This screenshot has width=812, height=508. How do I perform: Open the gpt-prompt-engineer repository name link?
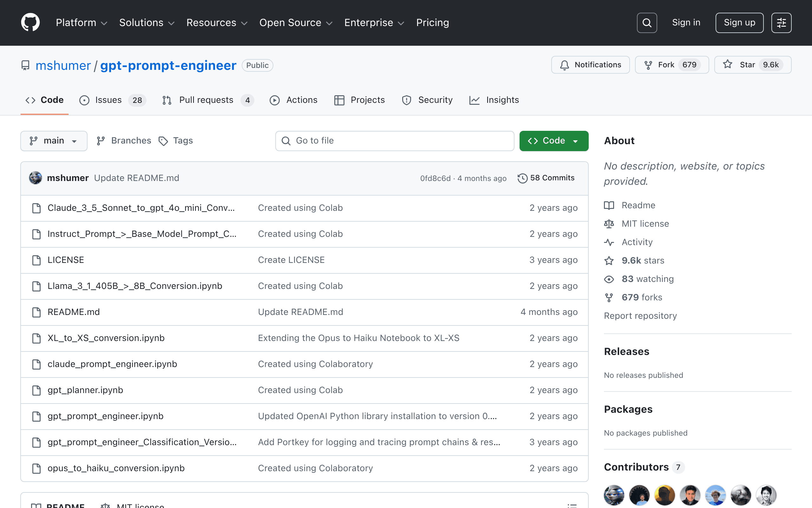168,65
